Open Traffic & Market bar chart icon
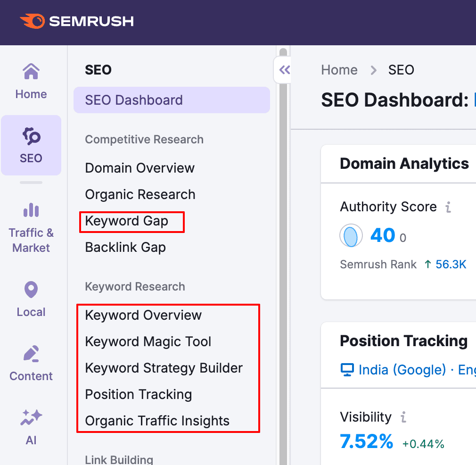This screenshot has height=465, width=476. tap(31, 210)
